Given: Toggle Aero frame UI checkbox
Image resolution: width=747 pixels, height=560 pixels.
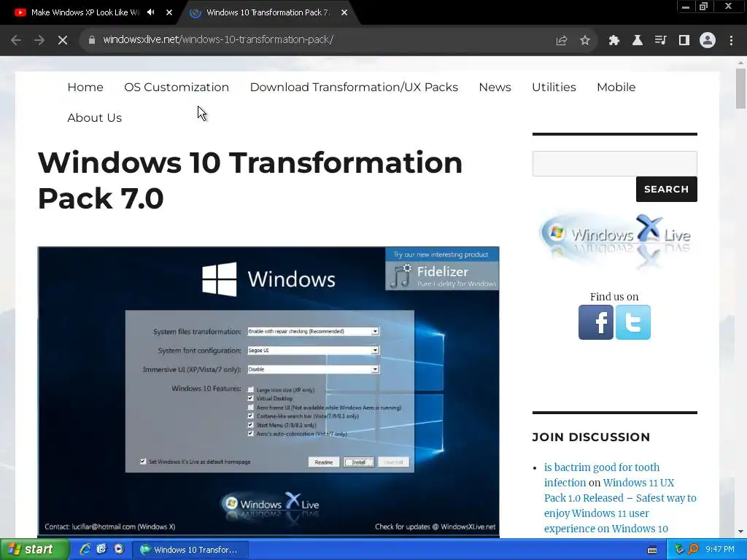Looking at the screenshot, I should pos(251,408).
